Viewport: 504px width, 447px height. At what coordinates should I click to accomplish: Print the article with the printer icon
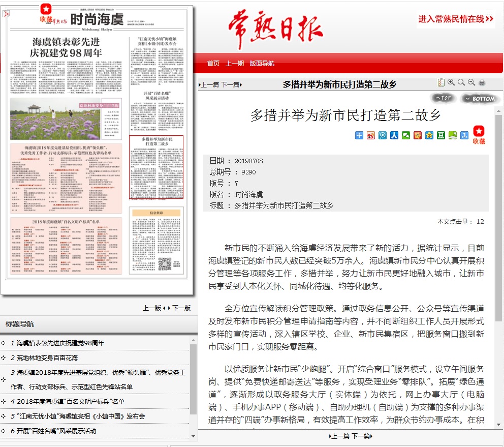482,83
